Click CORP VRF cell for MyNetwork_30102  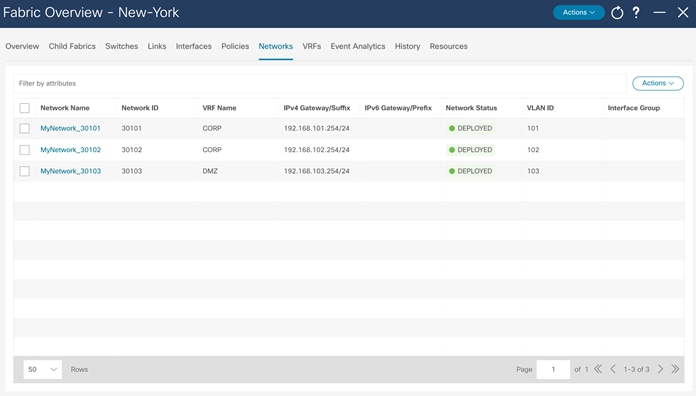(212, 150)
